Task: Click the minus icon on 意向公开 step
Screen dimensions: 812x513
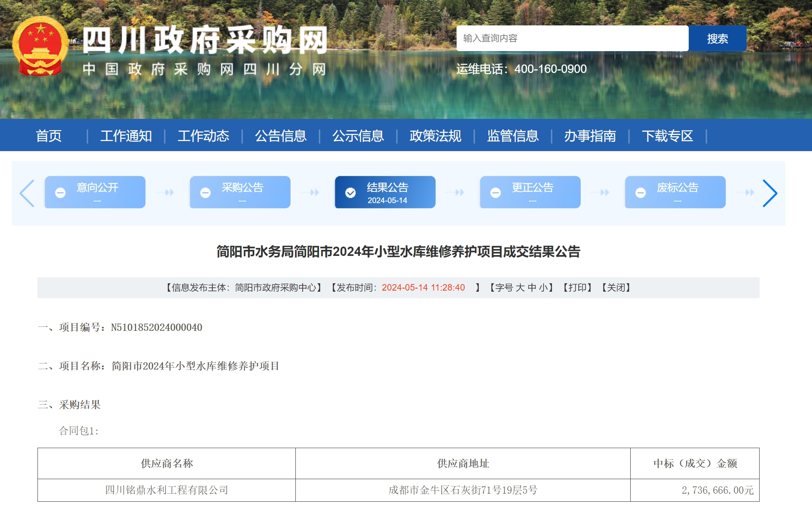Action: 60,193
